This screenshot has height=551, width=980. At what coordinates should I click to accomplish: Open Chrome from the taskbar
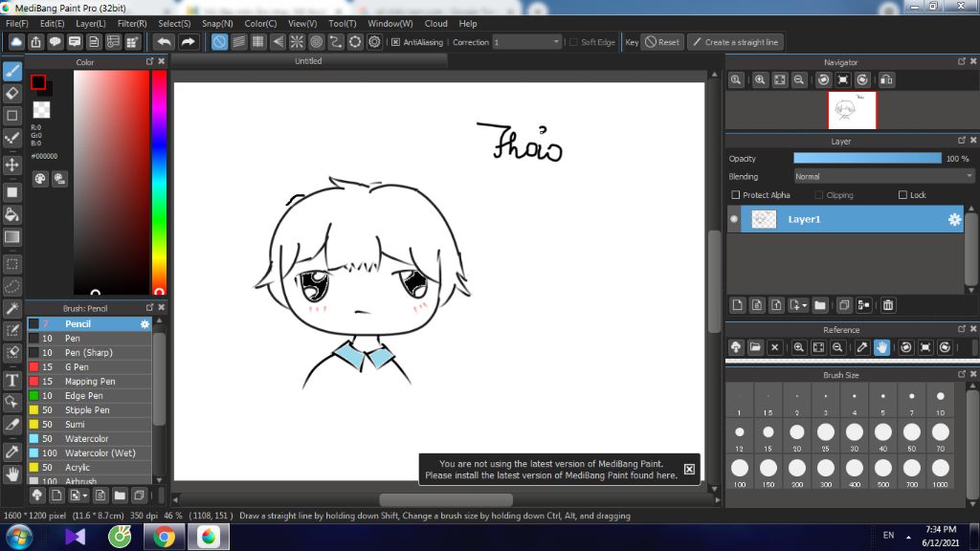coord(164,538)
